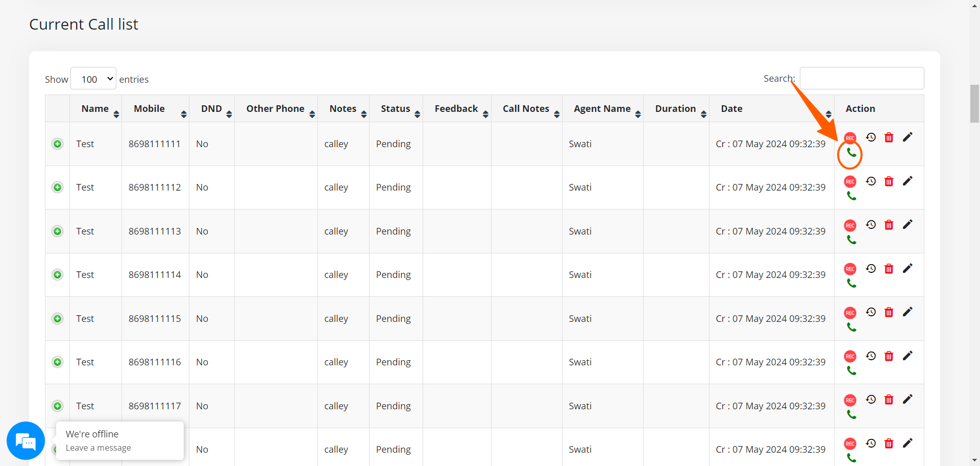The height and width of the screenshot is (466, 980).
Task: Expand row details for 8698111114
Action: point(58,275)
